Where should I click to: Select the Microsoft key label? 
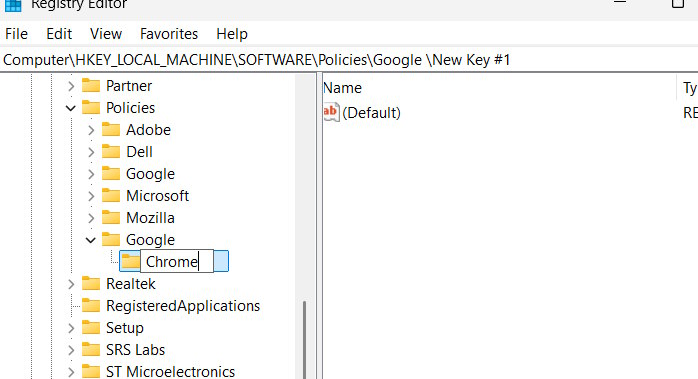pos(158,196)
